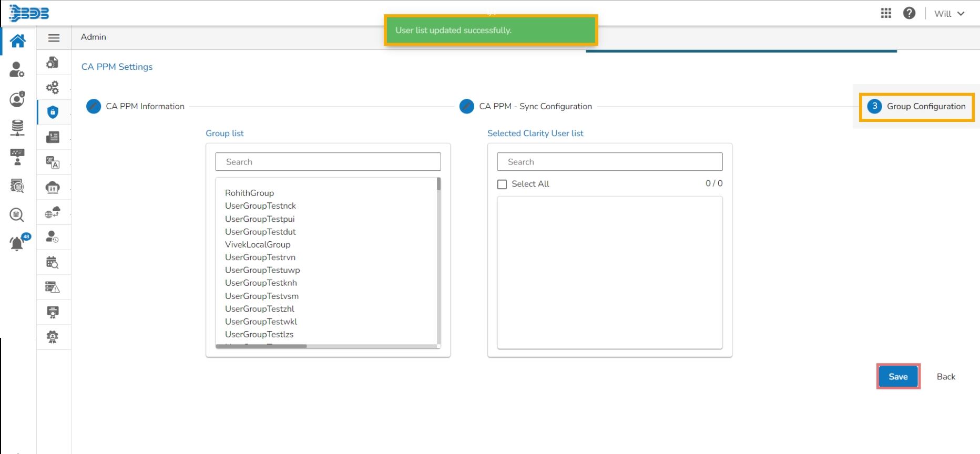Image resolution: width=980 pixels, height=454 pixels.
Task: Select the shield lock security icon
Action: 53,112
